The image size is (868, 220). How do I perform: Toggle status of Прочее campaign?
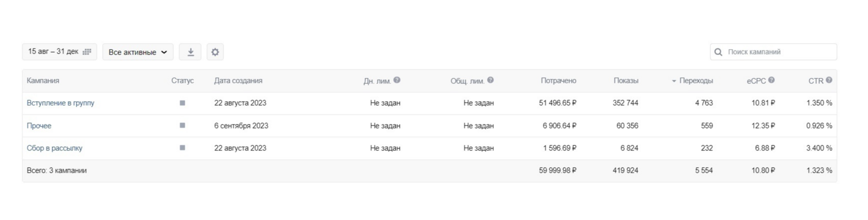pyautogui.click(x=182, y=125)
